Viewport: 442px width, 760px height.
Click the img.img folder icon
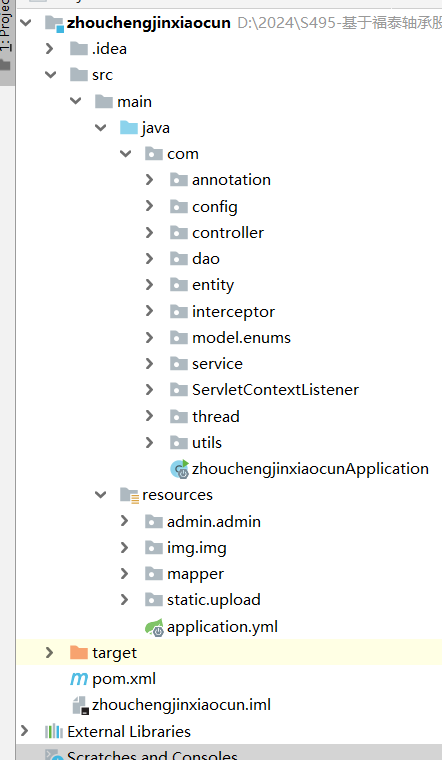coord(154,548)
